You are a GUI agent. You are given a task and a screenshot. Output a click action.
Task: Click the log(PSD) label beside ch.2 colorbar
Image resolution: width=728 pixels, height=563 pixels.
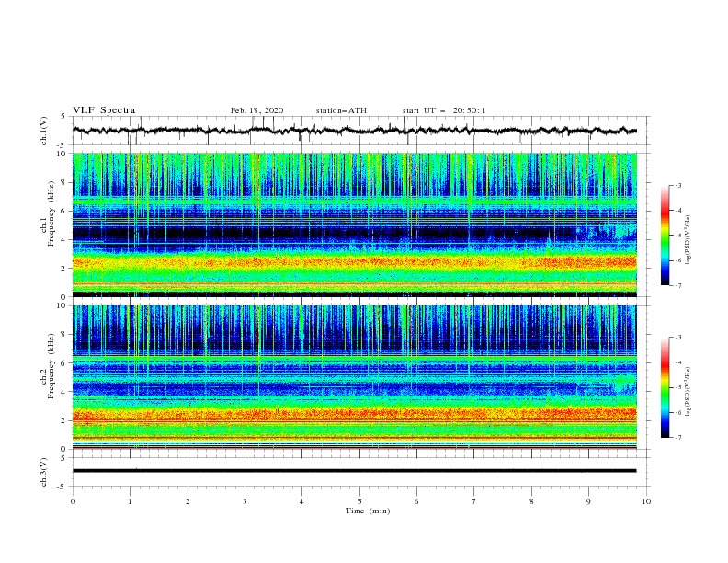tap(689, 391)
